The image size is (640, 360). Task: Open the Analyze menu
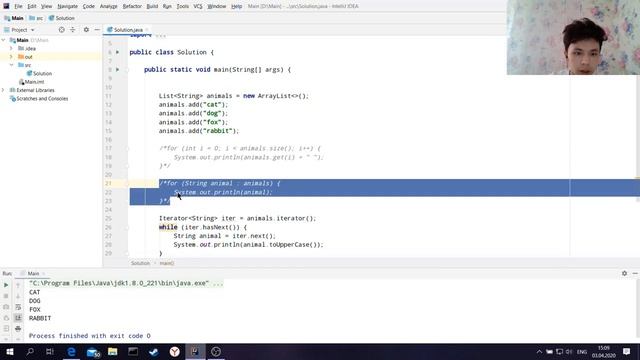click(x=109, y=6)
